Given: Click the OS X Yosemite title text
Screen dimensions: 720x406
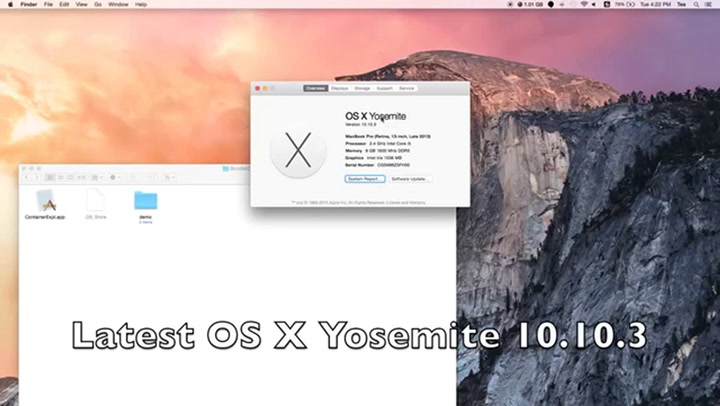Looking at the screenshot, I should click(x=376, y=116).
